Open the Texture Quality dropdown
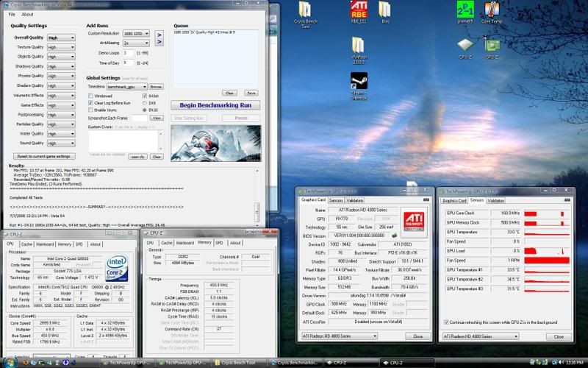The height and width of the screenshot is (368, 588). click(61, 47)
